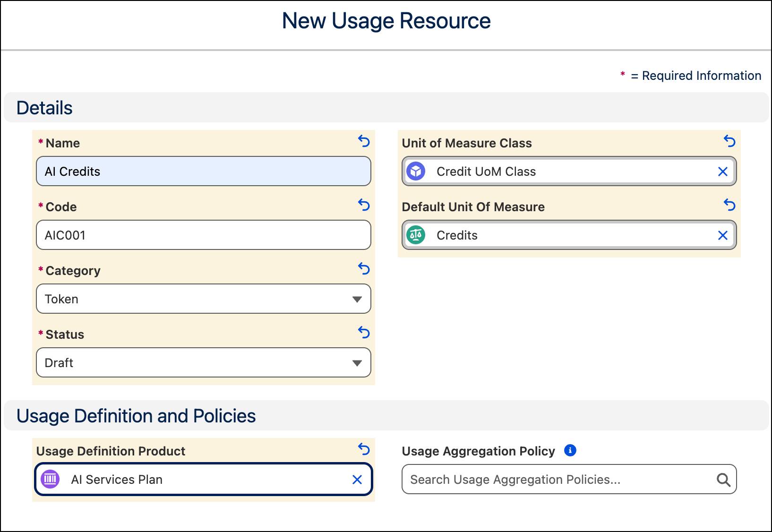This screenshot has width=772, height=532.
Task: Click the Usage Aggregation Policy label
Action: [x=479, y=451]
